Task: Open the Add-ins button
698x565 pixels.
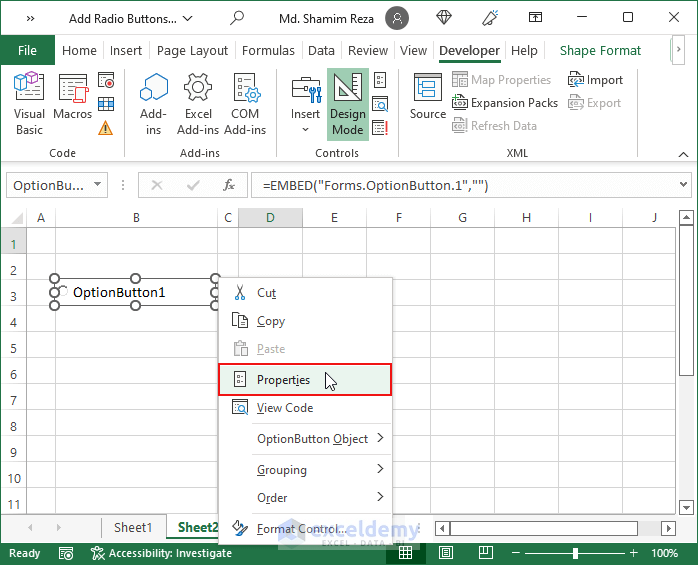Action: click(153, 104)
